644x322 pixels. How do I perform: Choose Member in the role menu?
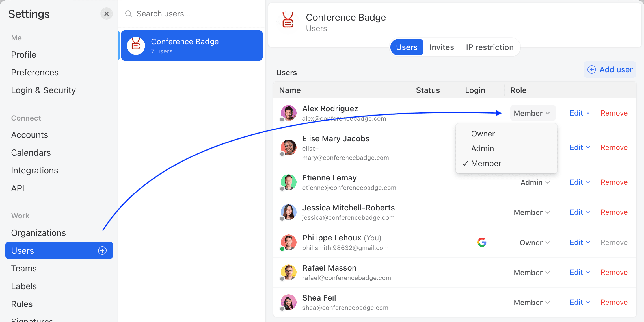[x=506, y=163]
